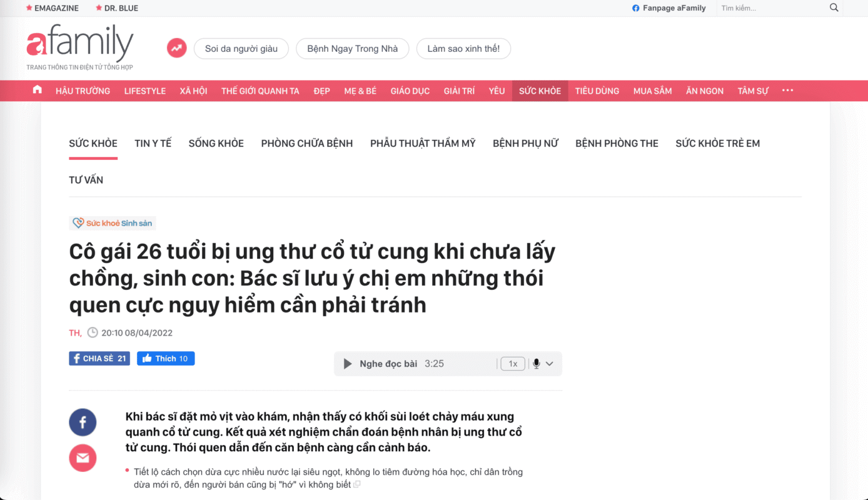Click the magnifier search icon

[834, 8]
